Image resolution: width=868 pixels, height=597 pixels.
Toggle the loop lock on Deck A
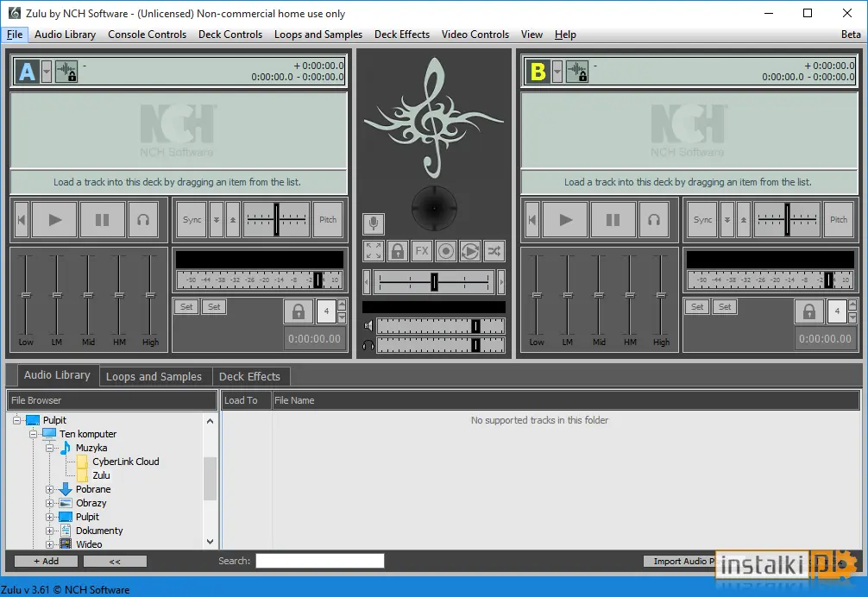pyautogui.click(x=299, y=311)
